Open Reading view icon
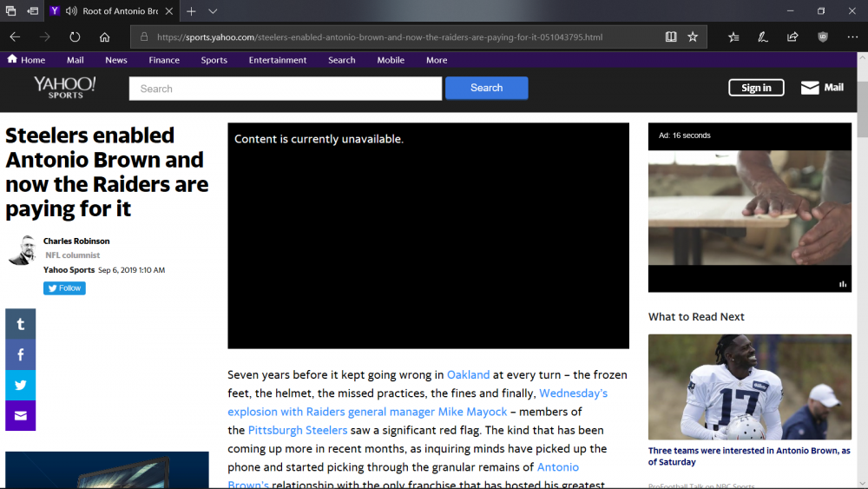This screenshot has width=868, height=489. click(x=671, y=37)
